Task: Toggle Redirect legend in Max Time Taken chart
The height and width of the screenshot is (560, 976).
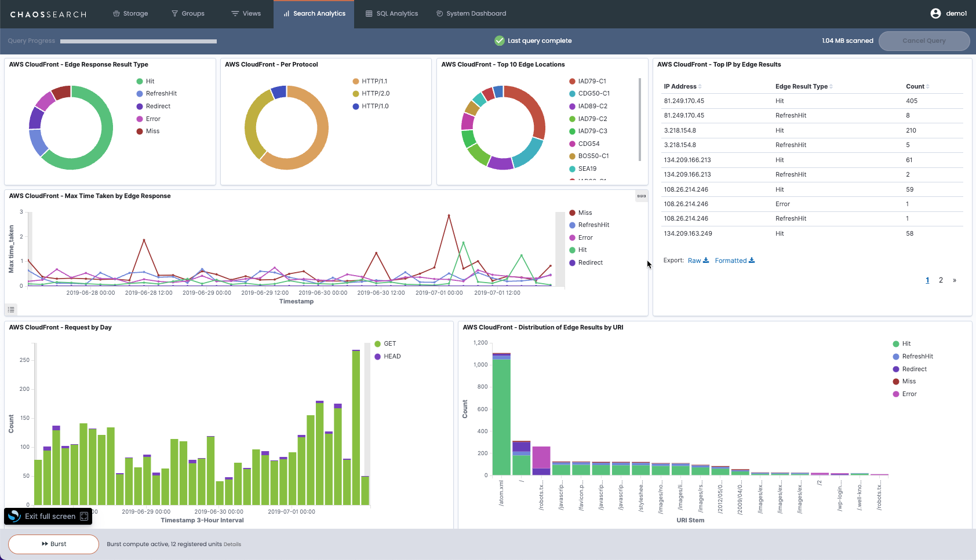Action: pos(586,262)
